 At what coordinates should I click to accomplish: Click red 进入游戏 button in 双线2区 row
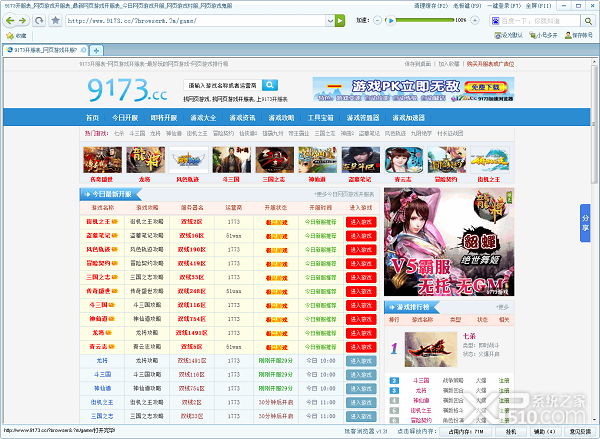click(x=361, y=222)
